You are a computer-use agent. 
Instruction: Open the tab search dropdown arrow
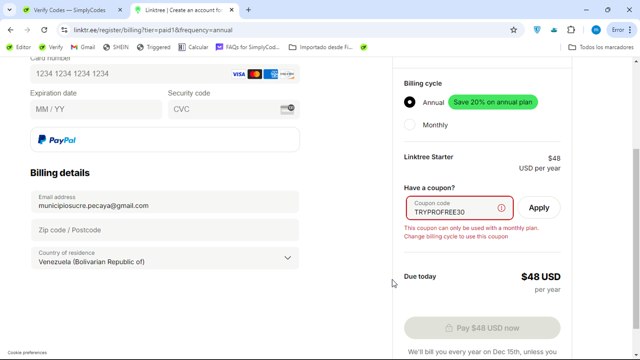tap(9, 10)
